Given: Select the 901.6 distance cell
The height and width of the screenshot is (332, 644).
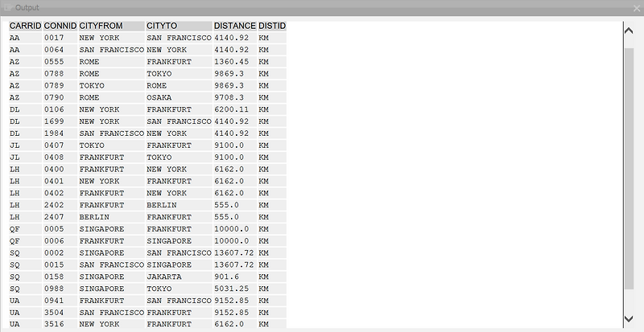Looking at the screenshot, I should point(235,277).
